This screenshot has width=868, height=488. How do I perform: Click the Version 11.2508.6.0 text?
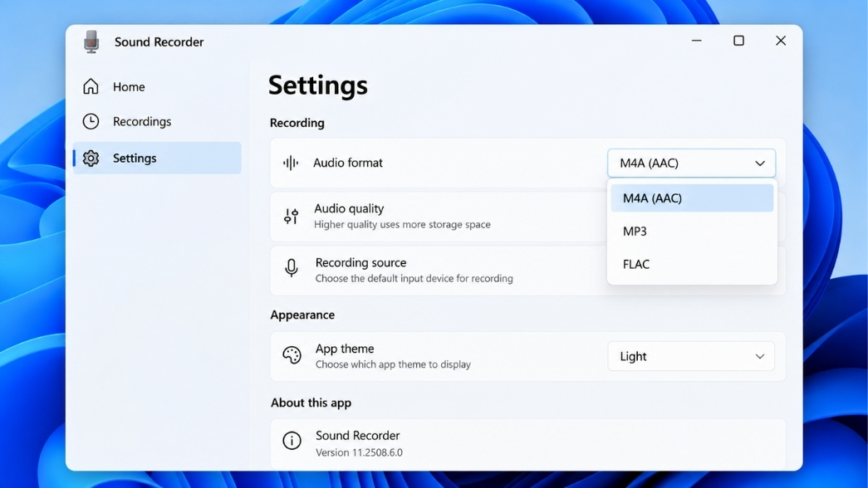pos(360,452)
